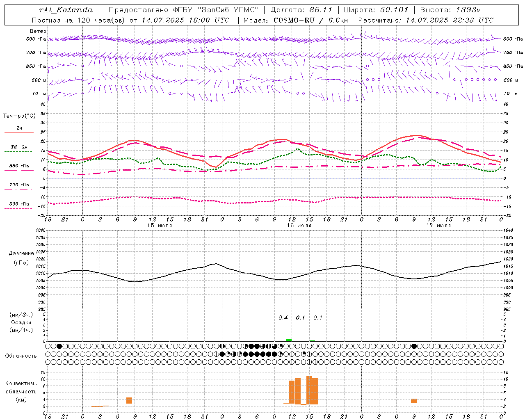Click the orange convective bar on 15 июля
The height and width of the screenshot is (420, 525).
tap(129, 400)
